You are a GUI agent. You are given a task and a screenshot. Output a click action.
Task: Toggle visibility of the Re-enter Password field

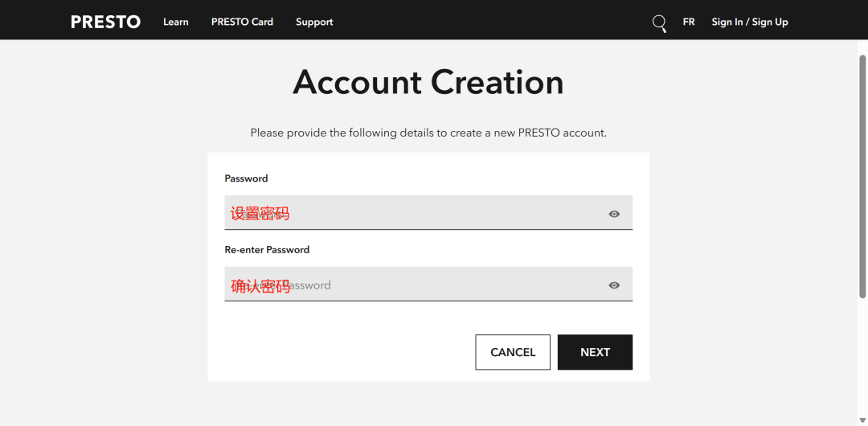click(x=614, y=285)
